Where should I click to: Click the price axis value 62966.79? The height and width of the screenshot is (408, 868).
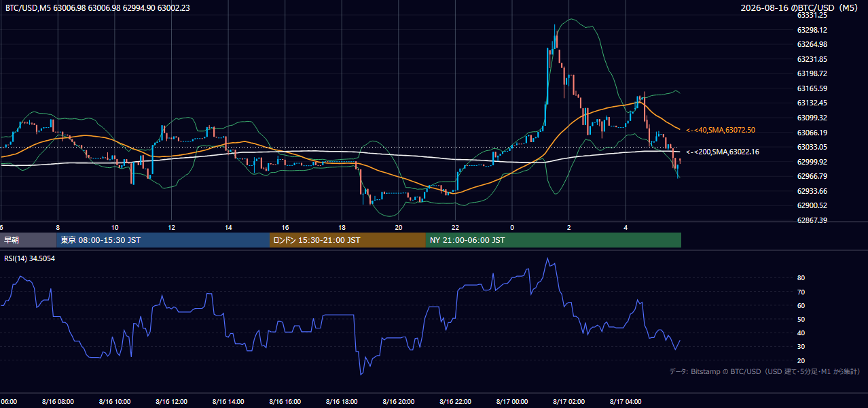coord(812,176)
